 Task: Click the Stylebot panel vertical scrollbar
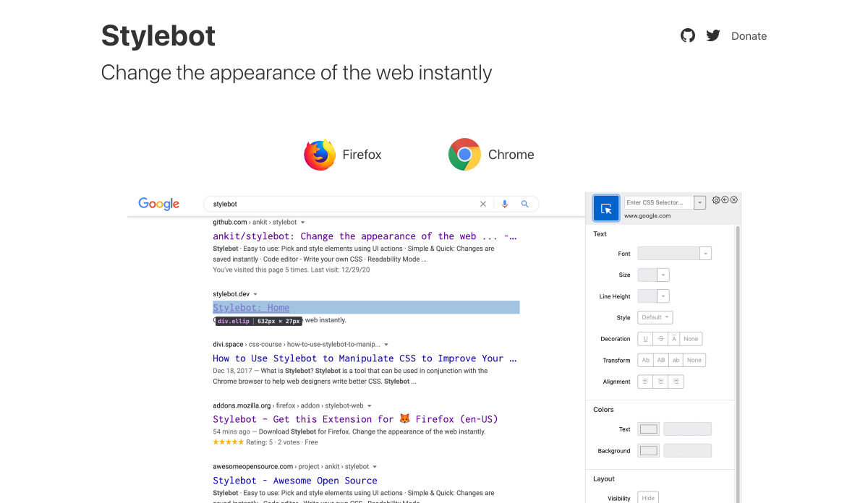click(x=738, y=364)
